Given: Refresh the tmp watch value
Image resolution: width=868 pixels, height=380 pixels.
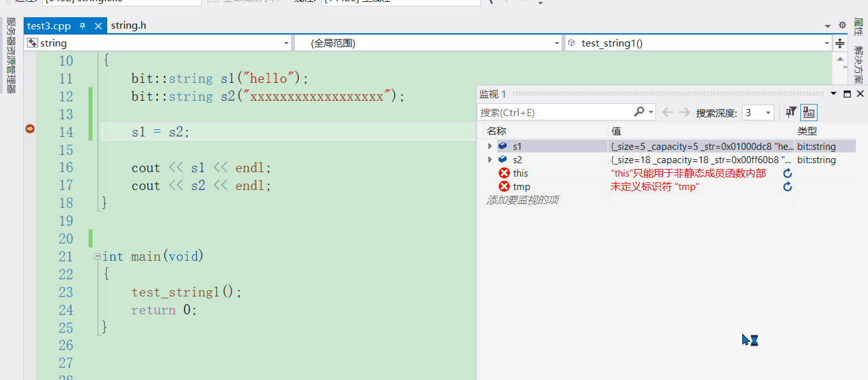Looking at the screenshot, I should click(x=788, y=186).
